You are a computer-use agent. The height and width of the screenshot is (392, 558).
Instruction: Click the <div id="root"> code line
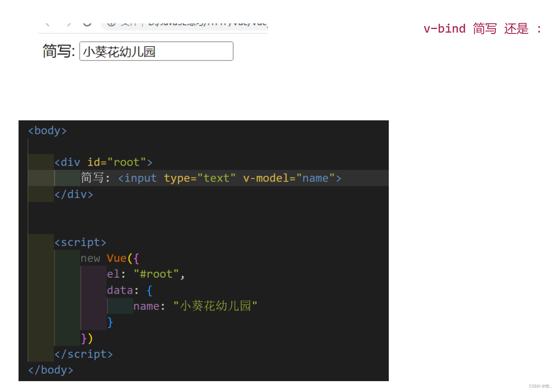(104, 162)
